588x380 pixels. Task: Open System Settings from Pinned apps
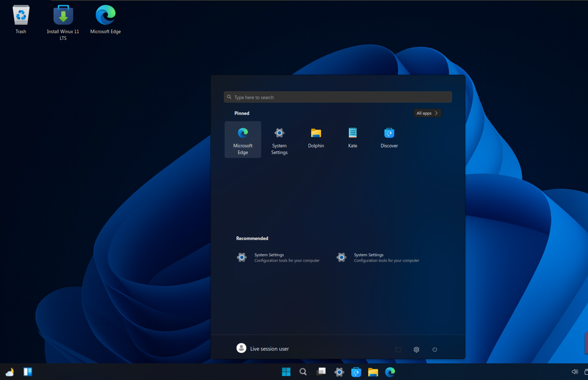coord(279,139)
